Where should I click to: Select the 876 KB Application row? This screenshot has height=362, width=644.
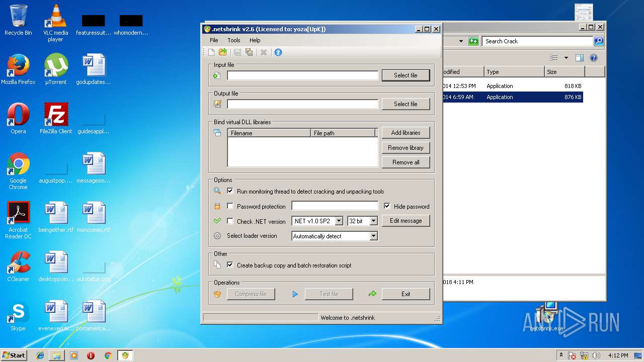(x=513, y=97)
